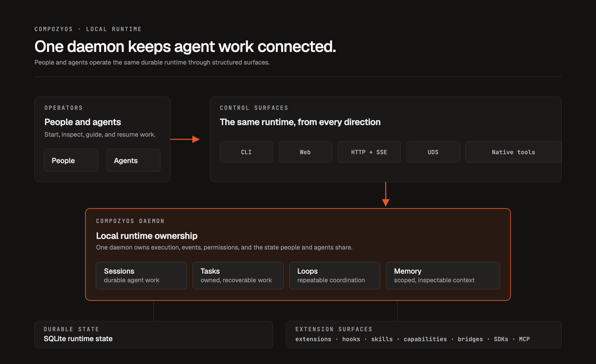Click the word 'skills' in extension list
596x364 pixels.
pos(382,339)
